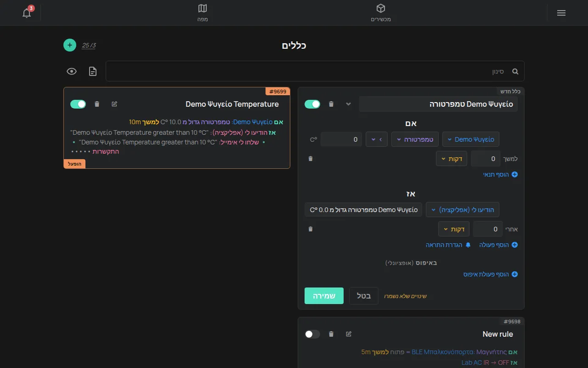Viewport: 588px width, 368px height.
Task: Open the comparison operator dropdown
Action: pos(377,139)
